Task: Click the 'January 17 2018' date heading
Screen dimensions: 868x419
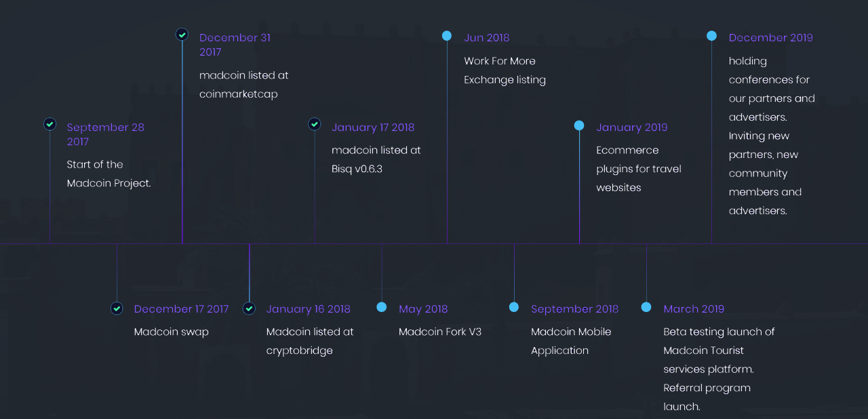Action: (373, 127)
